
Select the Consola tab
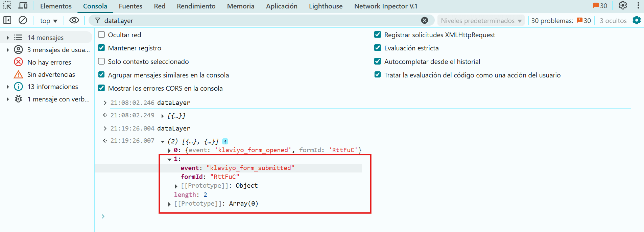click(95, 6)
